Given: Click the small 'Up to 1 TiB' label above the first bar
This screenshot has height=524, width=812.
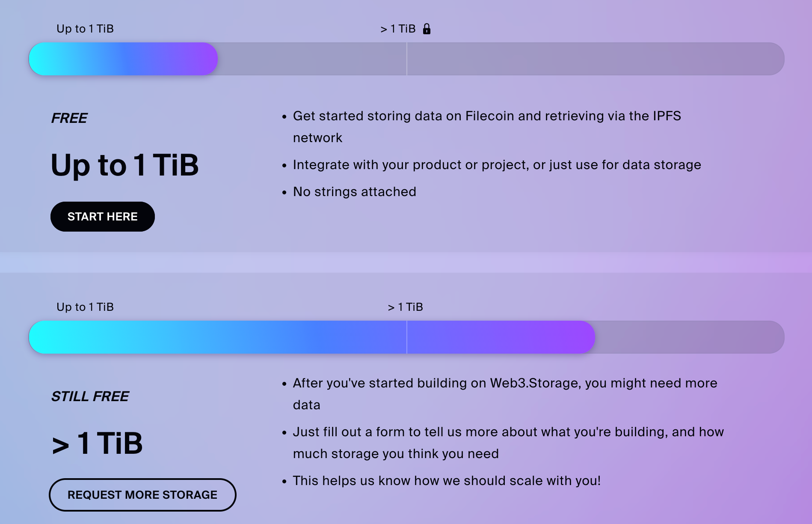Looking at the screenshot, I should tap(85, 29).
